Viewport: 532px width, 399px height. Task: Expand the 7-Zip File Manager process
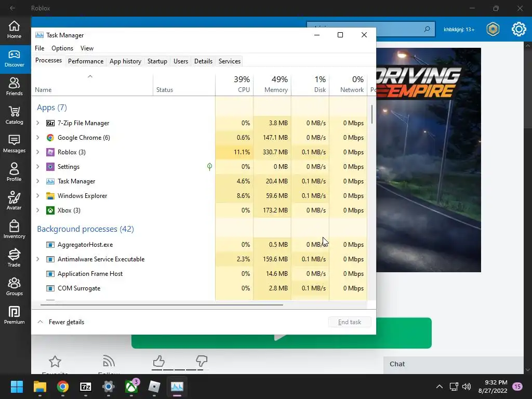coord(37,123)
